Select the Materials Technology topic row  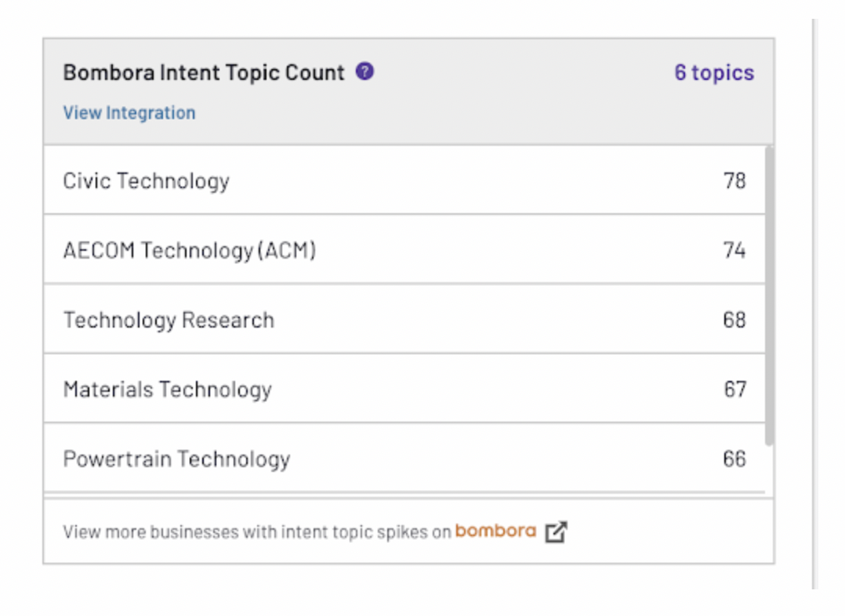click(x=167, y=390)
